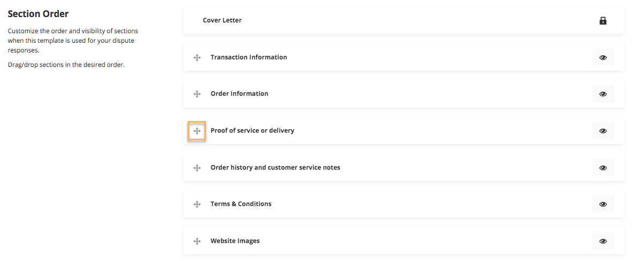Hide the Terms & Conditions section
Screen dimensions: 644x265
click(x=603, y=204)
